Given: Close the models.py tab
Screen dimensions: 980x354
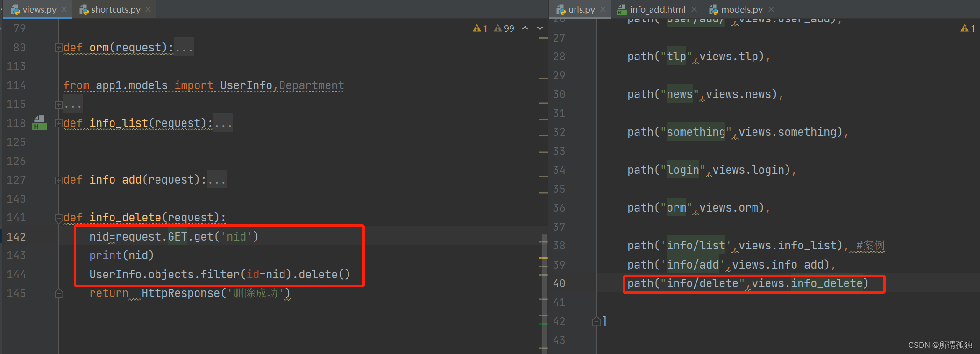Looking at the screenshot, I should [771, 9].
